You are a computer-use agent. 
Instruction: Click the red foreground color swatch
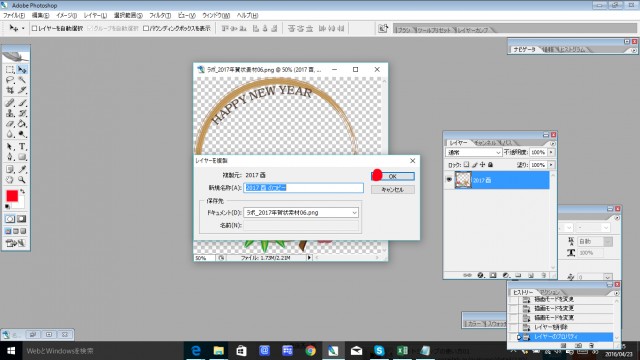point(12,196)
